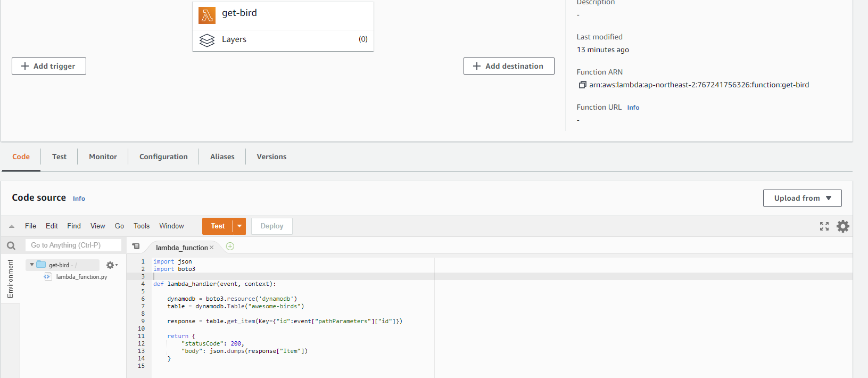Viewport: 868px width, 378px height.
Task: Go to the Aliases tab
Action: (x=222, y=157)
